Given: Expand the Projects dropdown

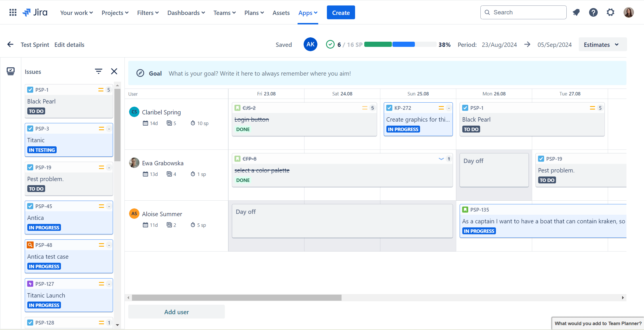Looking at the screenshot, I should coord(115,13).
